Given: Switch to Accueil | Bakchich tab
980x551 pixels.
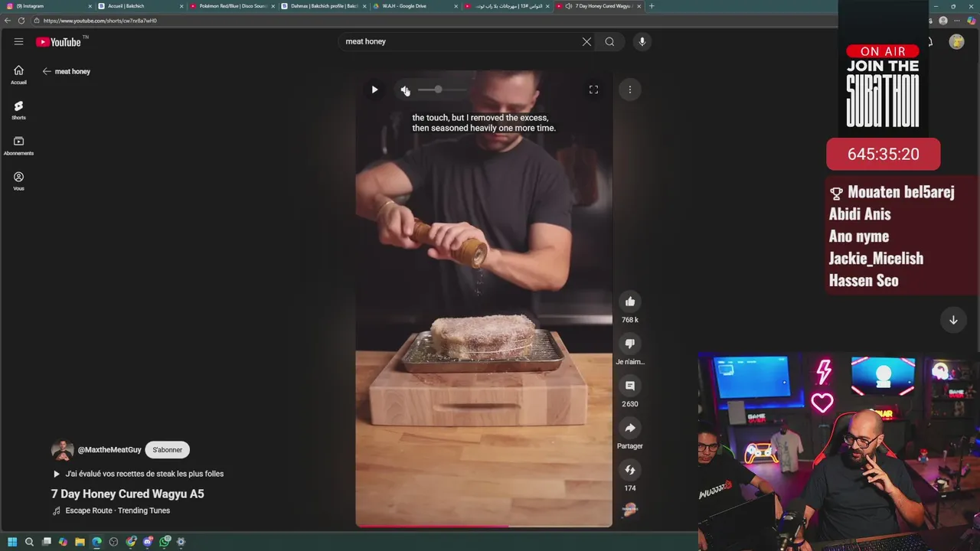Looking at the screenshot, I should [140, 6].
